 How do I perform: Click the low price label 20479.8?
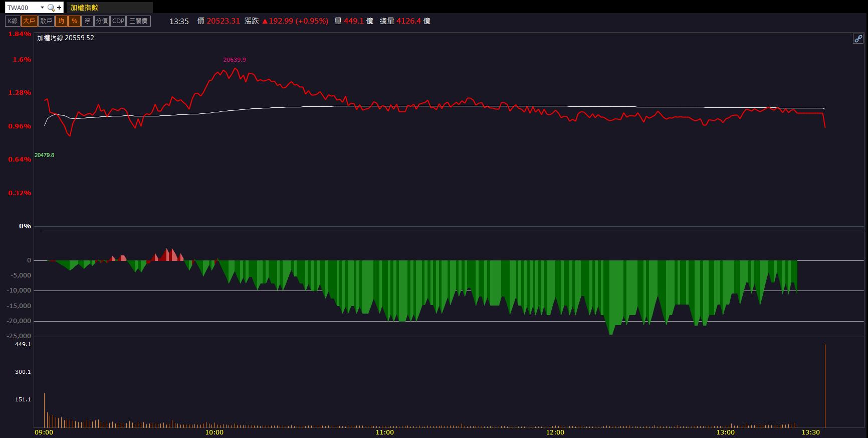coord(44,155)
